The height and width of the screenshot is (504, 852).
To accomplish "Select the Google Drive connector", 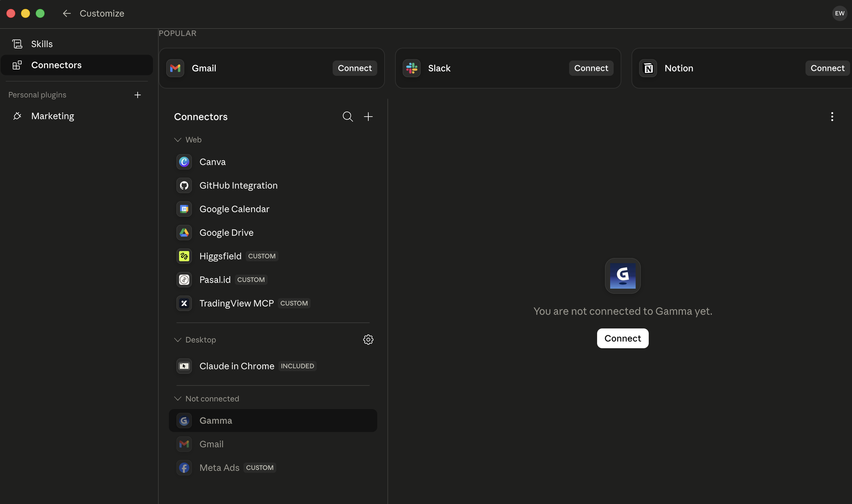I will [x=273, y=233].
